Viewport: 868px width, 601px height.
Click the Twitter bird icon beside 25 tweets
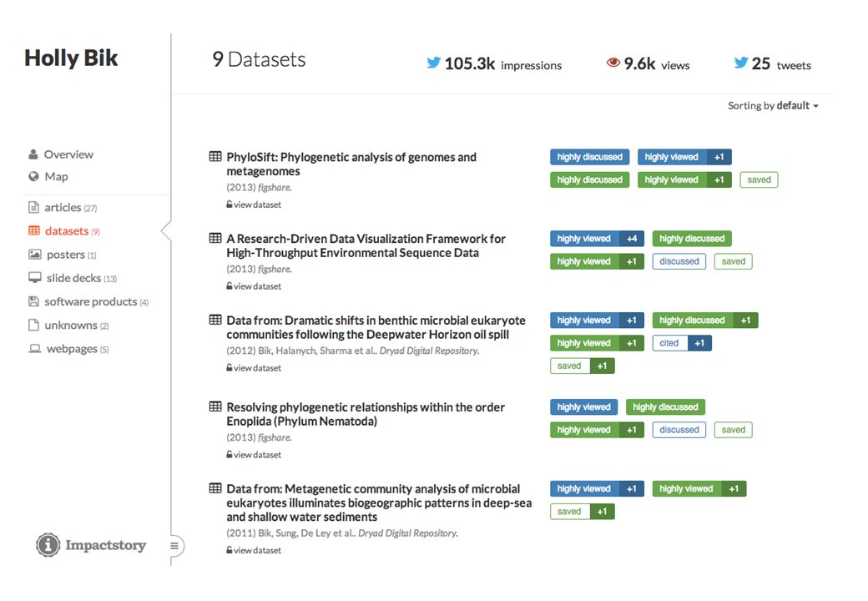(740, 63)
